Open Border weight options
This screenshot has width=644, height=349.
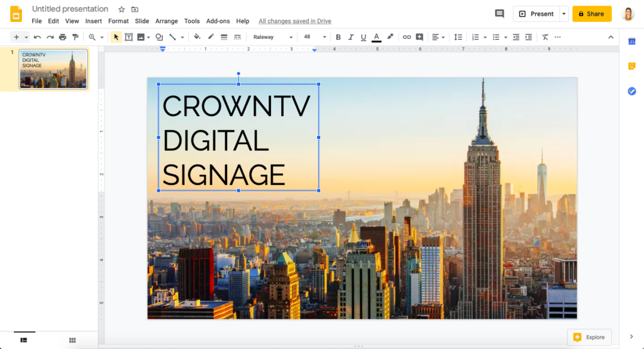[x=224, y=37]
